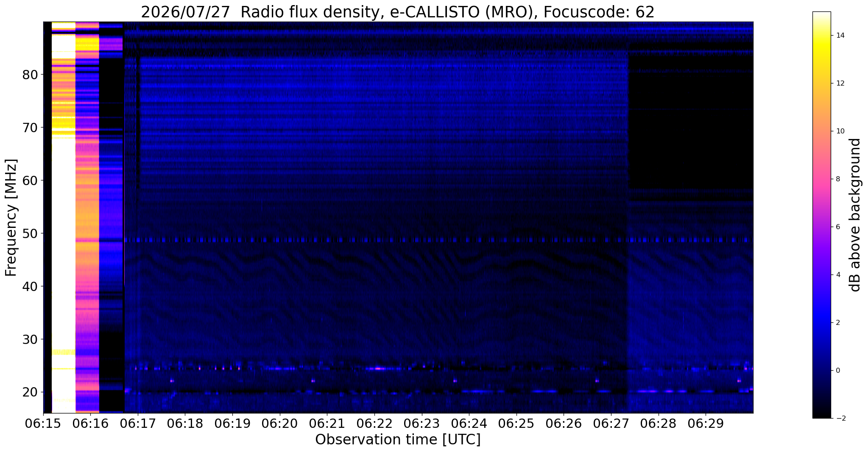Click the 06:29 time tick label
The width and height of the screenshot is (868, 452).
[706, 423]
